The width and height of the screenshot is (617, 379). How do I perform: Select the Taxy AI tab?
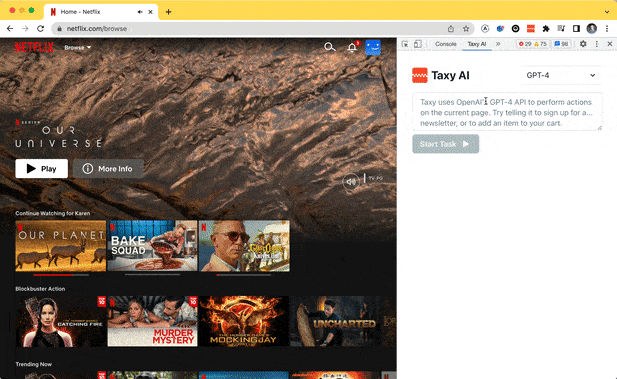(477, 44)
